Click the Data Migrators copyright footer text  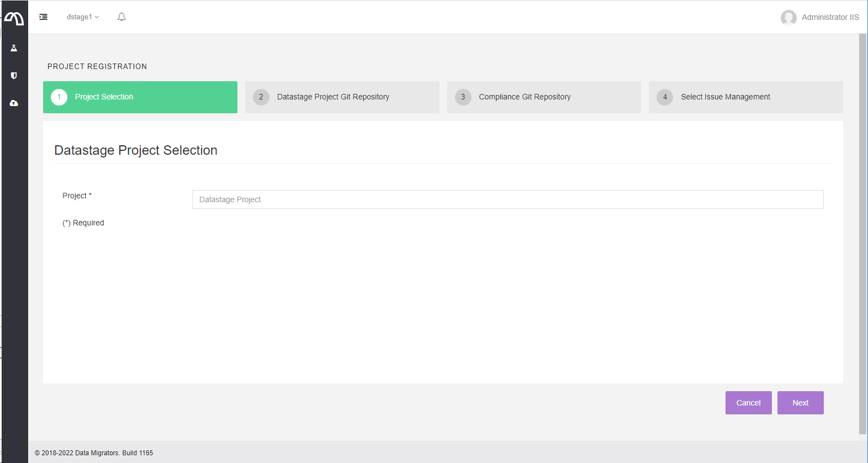point(94,453)
